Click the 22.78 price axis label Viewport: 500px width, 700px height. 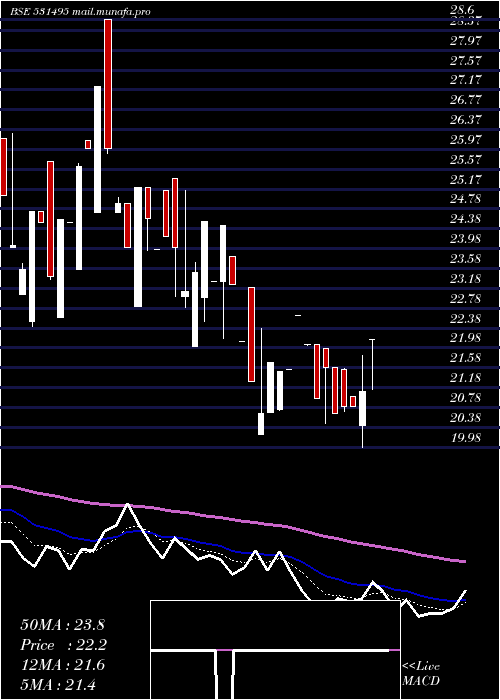(x=466, y=299)
